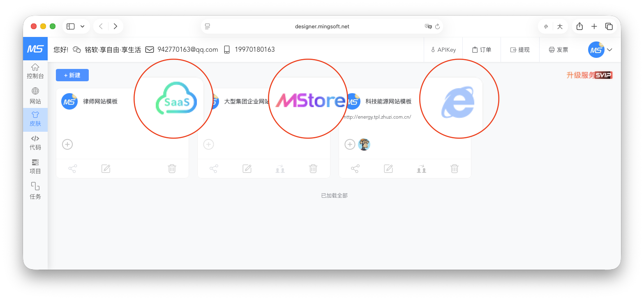This screenshot has width=644, height=300.
Task: Click the mobile phone icon in header
Action: 227,50
